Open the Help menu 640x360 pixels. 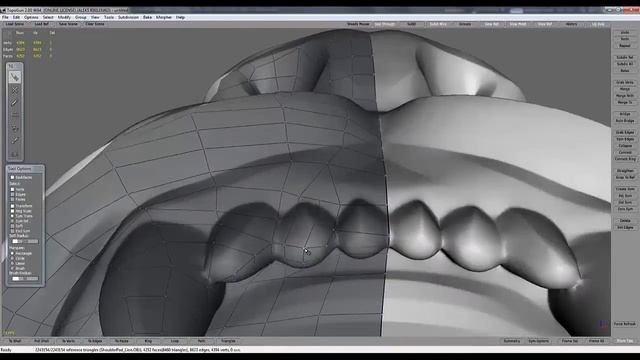click(x=180, y=18)
